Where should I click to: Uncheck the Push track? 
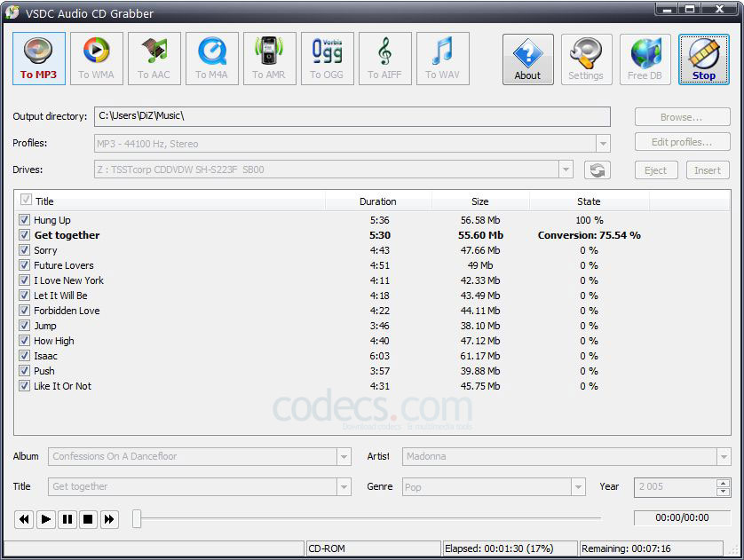[24, 371]
